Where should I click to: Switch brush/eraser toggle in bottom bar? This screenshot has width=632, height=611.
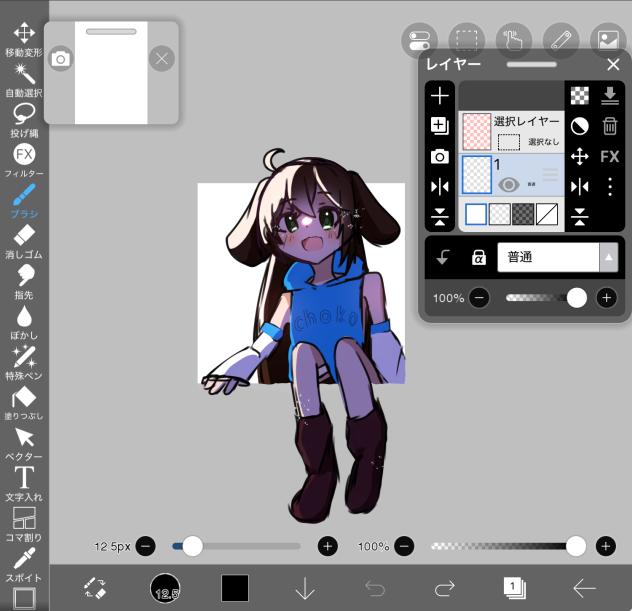click(x=96, y=588)
